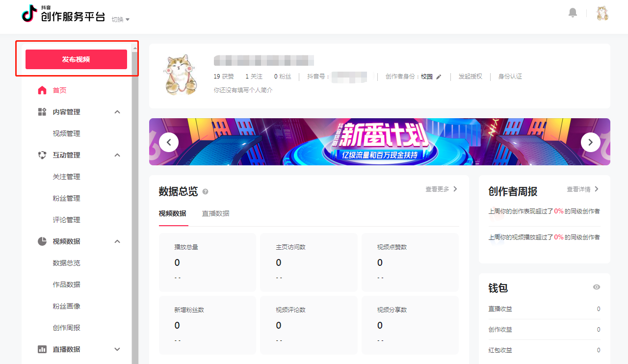Screen dimensions: 628x364
Task: Switch to the 直播数据 tab
Action: 216,213
